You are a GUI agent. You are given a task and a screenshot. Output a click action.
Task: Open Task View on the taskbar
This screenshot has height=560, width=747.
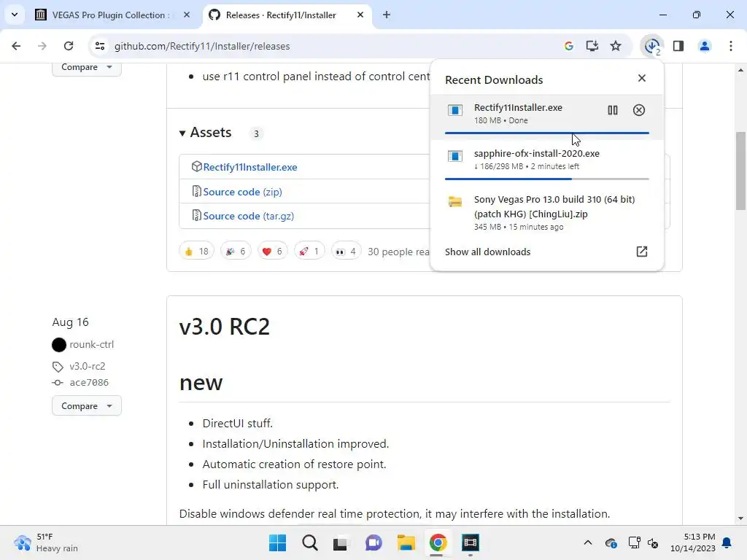point(341,542)
